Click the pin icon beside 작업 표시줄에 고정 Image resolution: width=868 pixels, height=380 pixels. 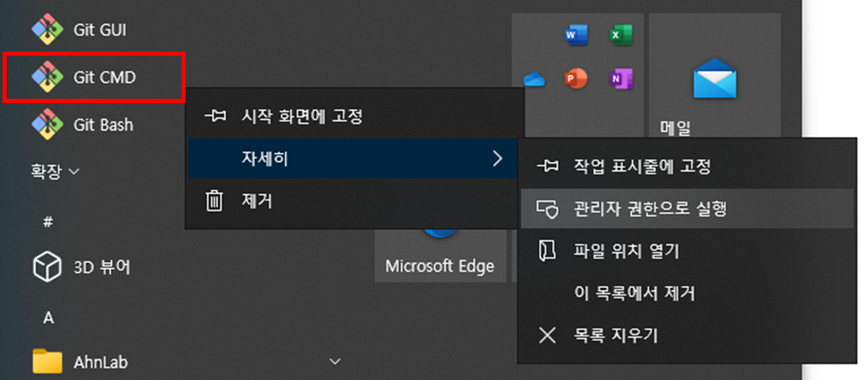[x=547, y=166]
